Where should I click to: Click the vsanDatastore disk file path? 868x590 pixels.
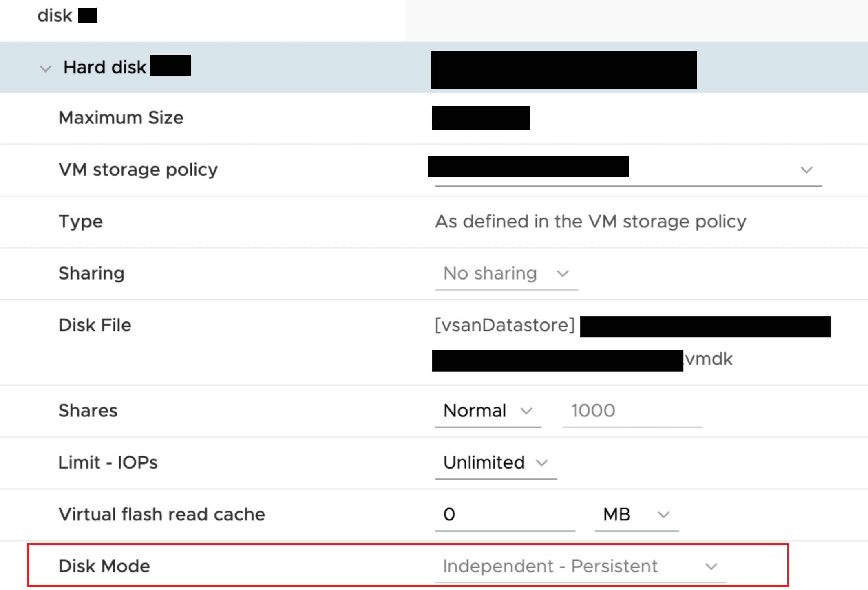(x=505, y=325)
